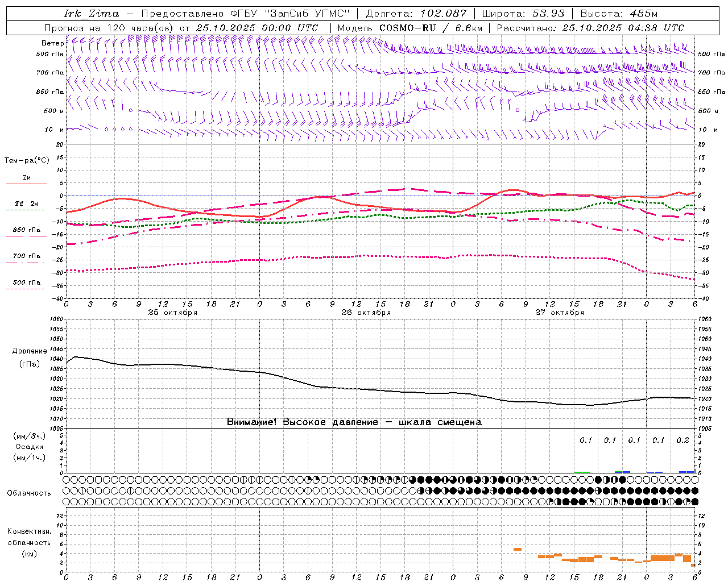728x582 pixels.
Task: Click the date label 26 октября
Action: click(x=366, y=313)
